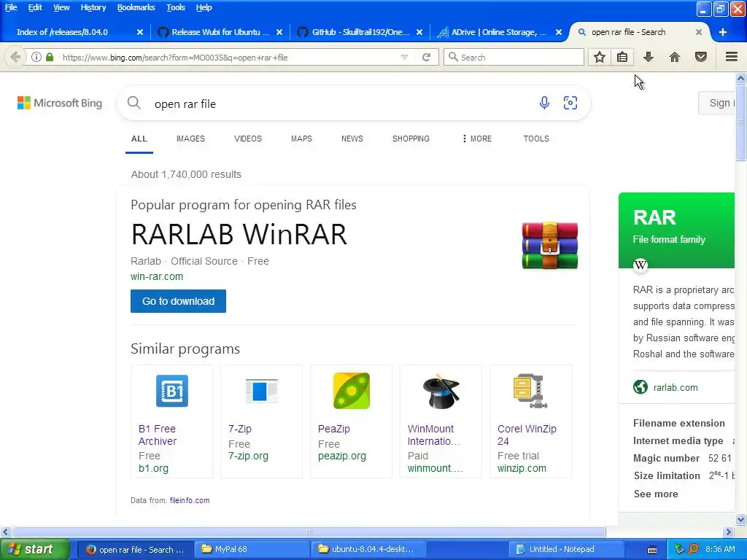Click the PeaZip green icon

pyautogui.click(x=351, y=391)
